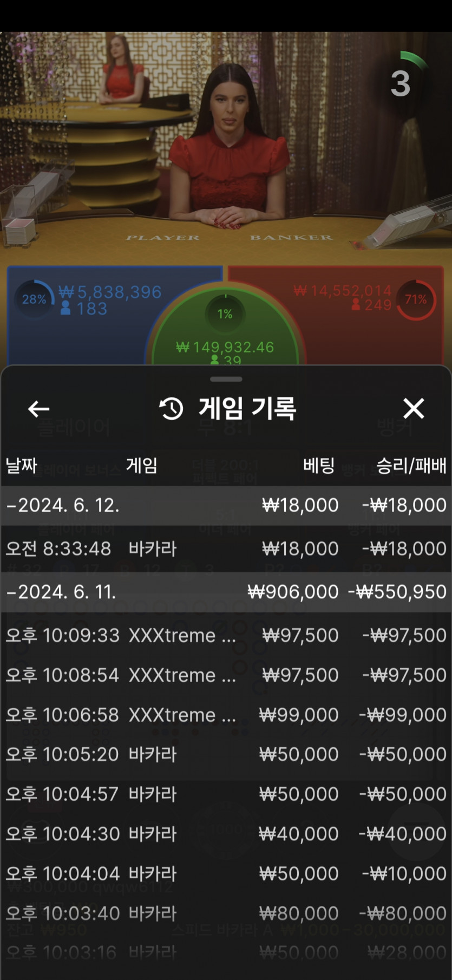Open the 오후 10:08:54 XXXtreme record
This screenshot has height=980, width=452.
click(x=226, y=675)
